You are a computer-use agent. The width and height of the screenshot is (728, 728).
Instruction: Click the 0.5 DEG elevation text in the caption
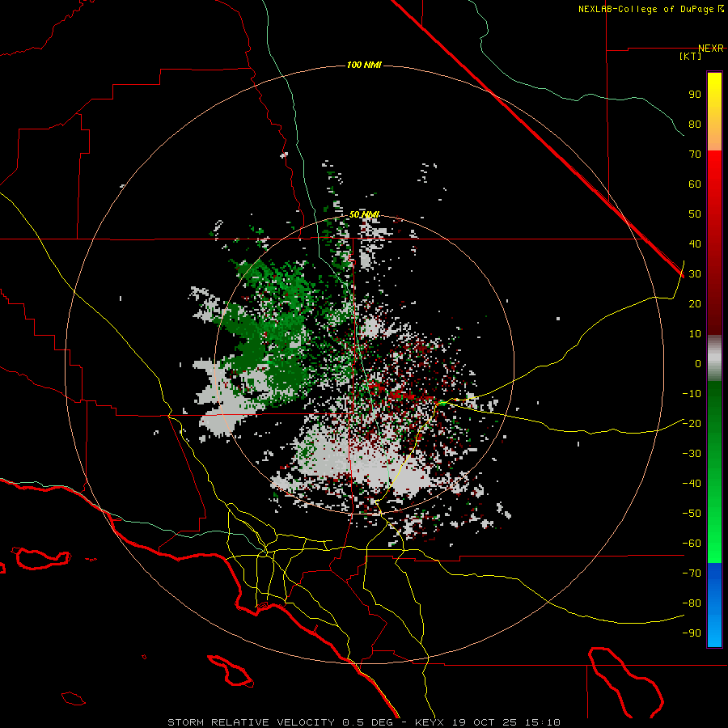(367, 722)
